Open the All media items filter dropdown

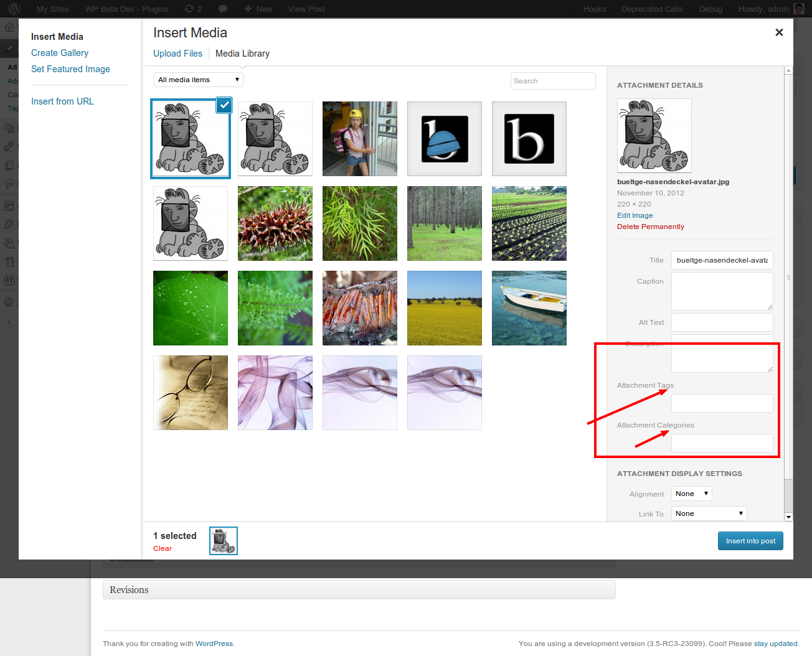pos(199,80)
